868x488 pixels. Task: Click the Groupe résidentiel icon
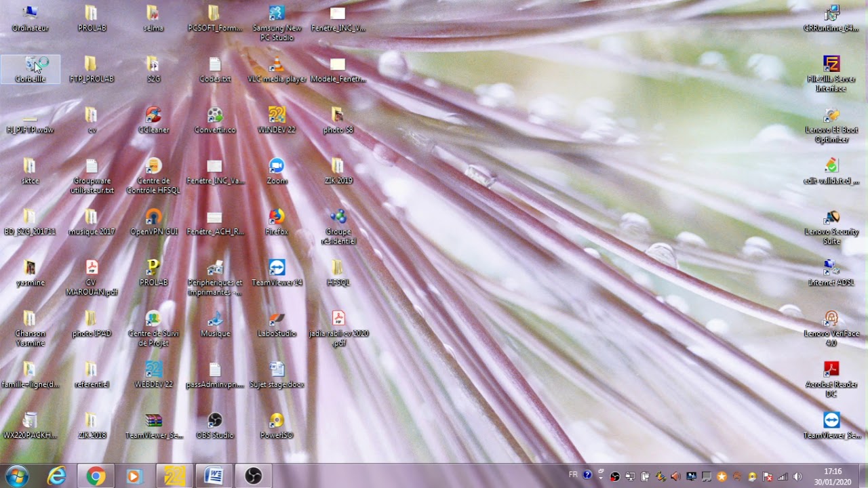338,226
